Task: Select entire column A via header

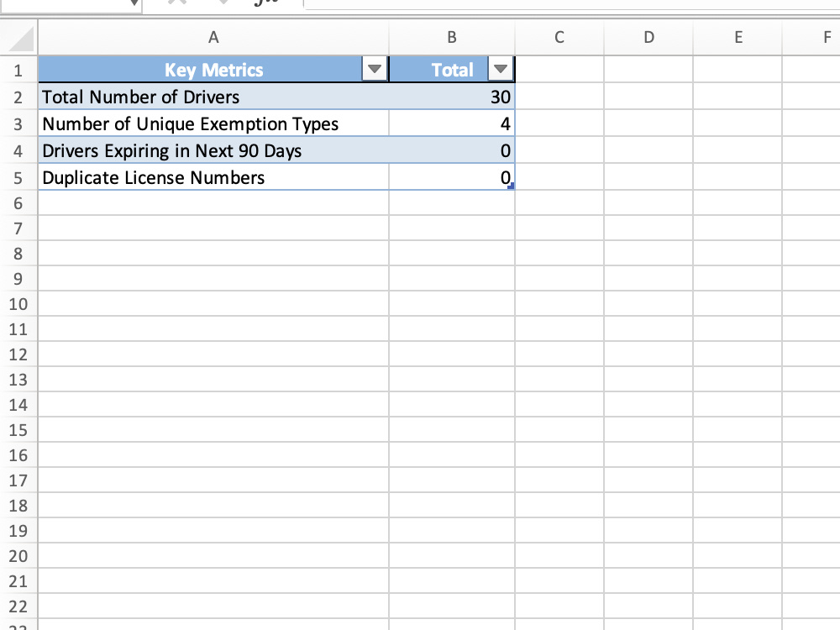Action: coord(213,37)
